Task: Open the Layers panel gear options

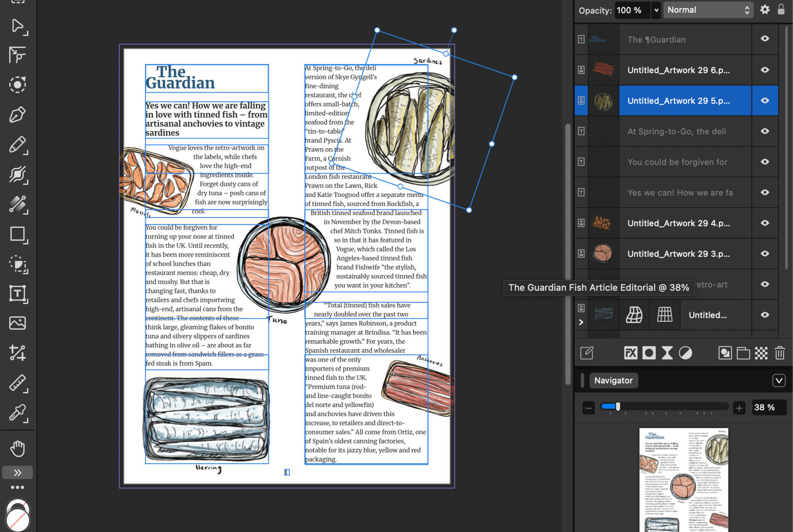Action: pos(765,10)
